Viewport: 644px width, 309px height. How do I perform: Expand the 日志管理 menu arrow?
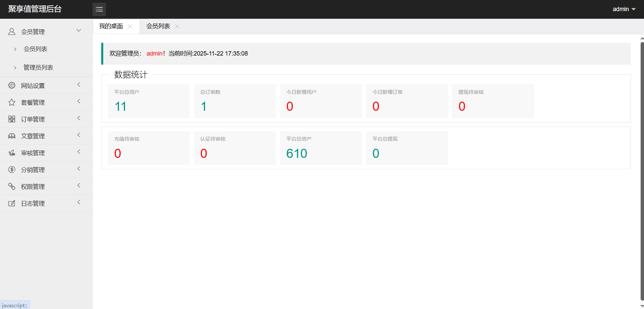(79, 202)
